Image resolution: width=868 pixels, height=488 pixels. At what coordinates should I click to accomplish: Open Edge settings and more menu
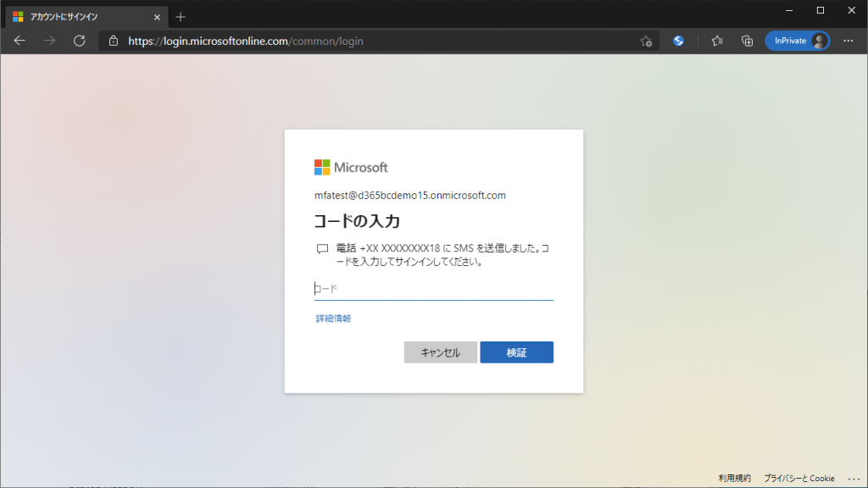point(848,41)
